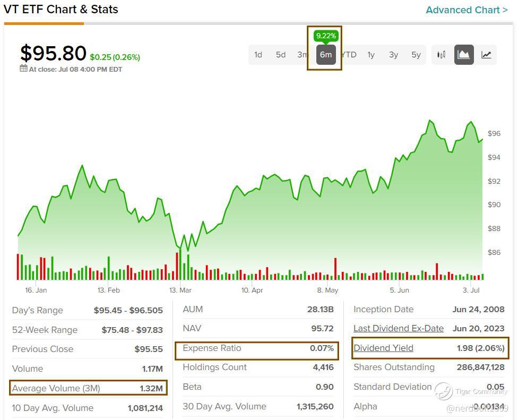Image resolution: width=518 pixels, height=420 pixels.
Task: Click the Average Volume (3M) label
Action: [x=56, y=388]
